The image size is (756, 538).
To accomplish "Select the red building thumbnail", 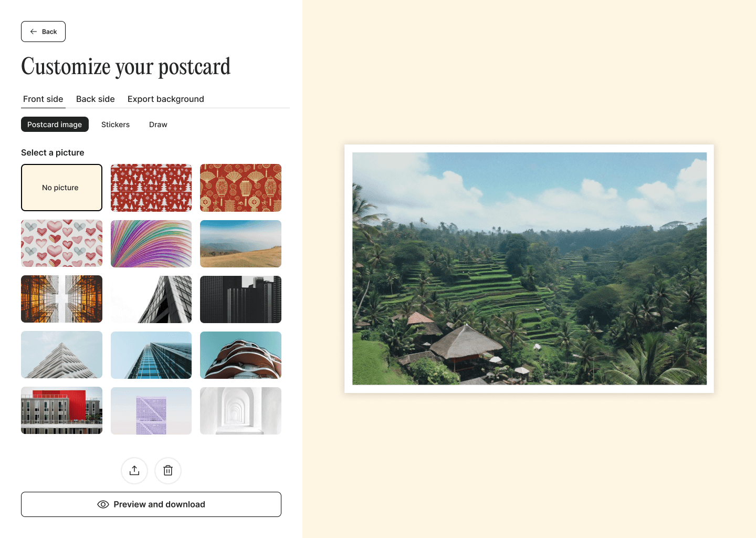I will pyautogui.click(x=61, y=411).
